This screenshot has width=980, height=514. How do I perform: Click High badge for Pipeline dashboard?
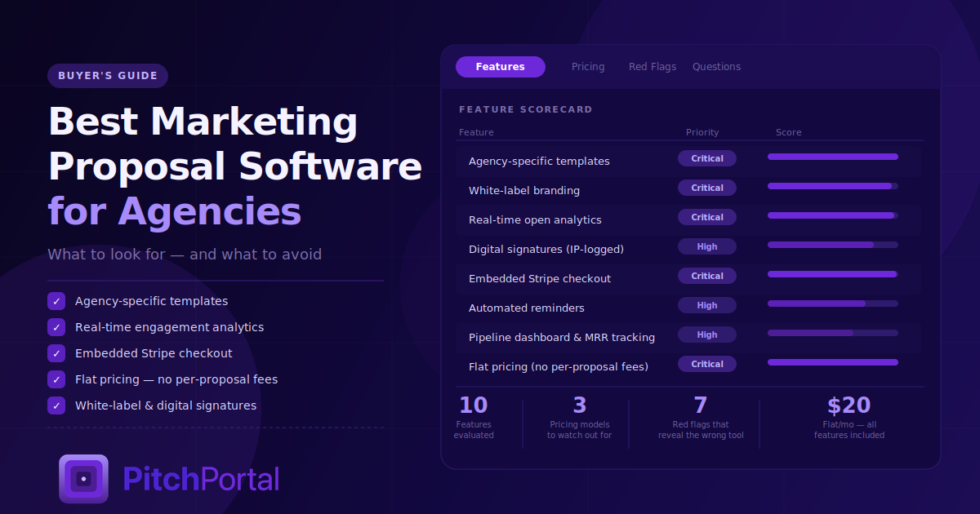click(x=707, y=335)
